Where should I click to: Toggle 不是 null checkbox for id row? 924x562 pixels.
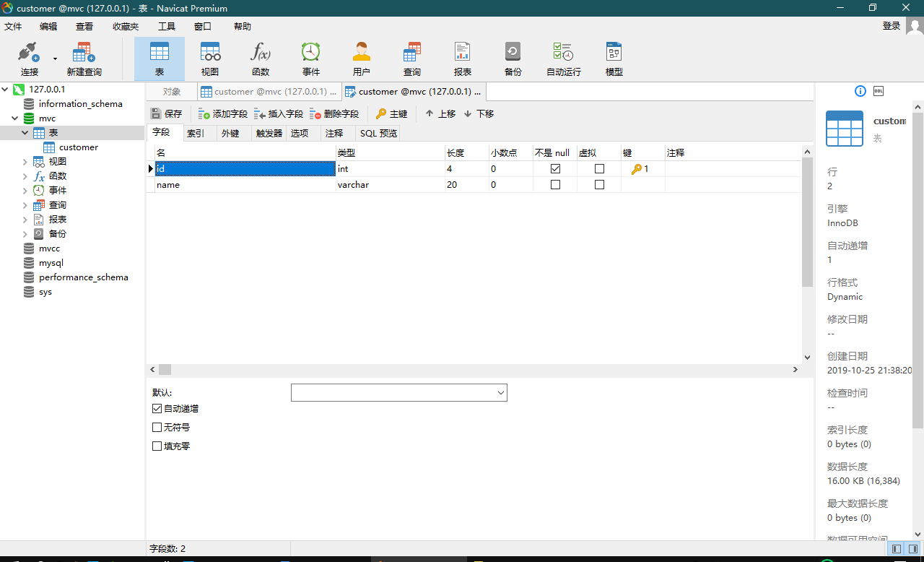pyautogui.click(x=555, y=169)
